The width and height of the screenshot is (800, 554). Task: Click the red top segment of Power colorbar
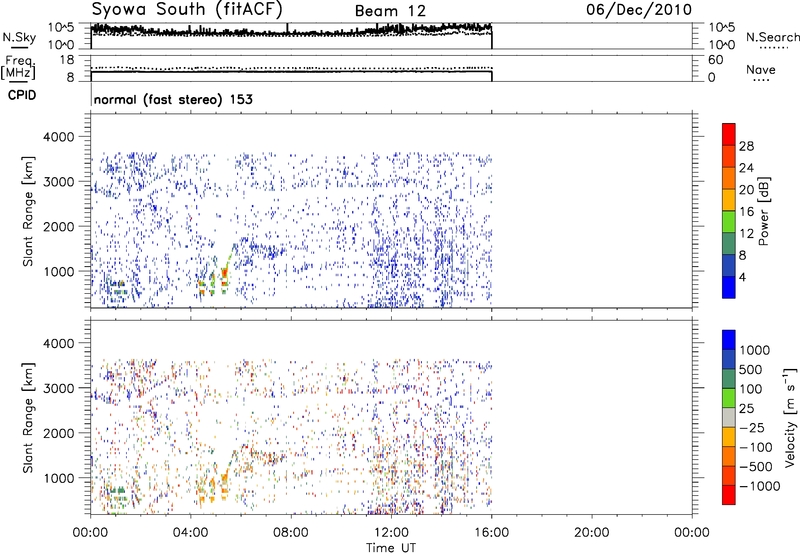point(729,134)
